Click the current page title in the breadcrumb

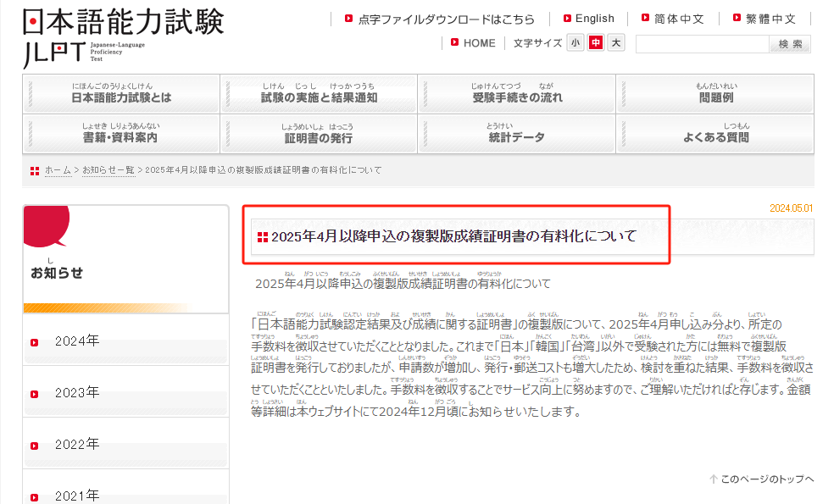264,170
